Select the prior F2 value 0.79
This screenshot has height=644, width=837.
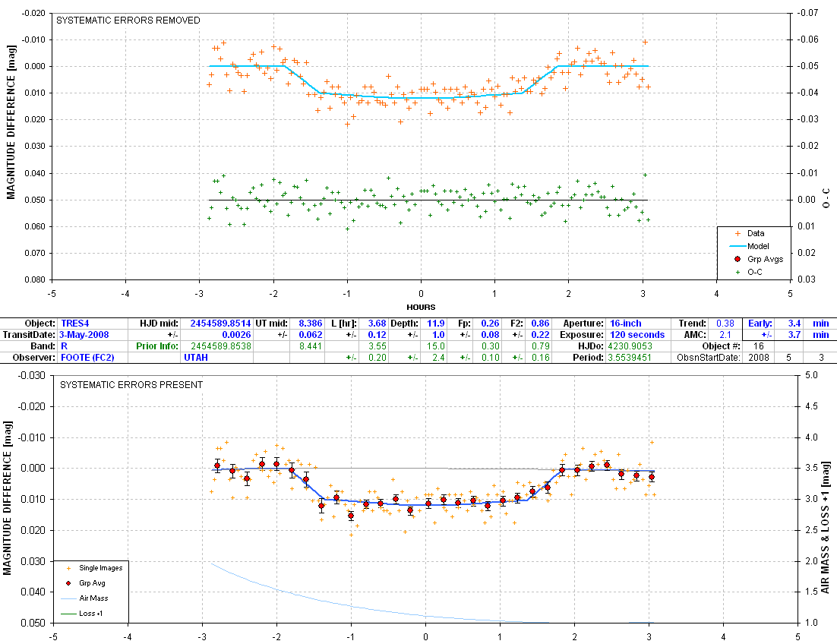[x=540, y=346]
